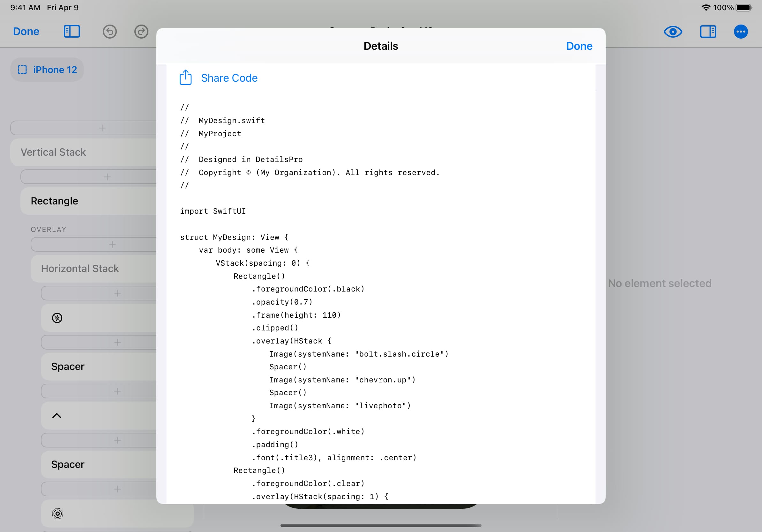Click Done in the Details dialog
Screen dimensions: 762x532
[x=579, y=46]
